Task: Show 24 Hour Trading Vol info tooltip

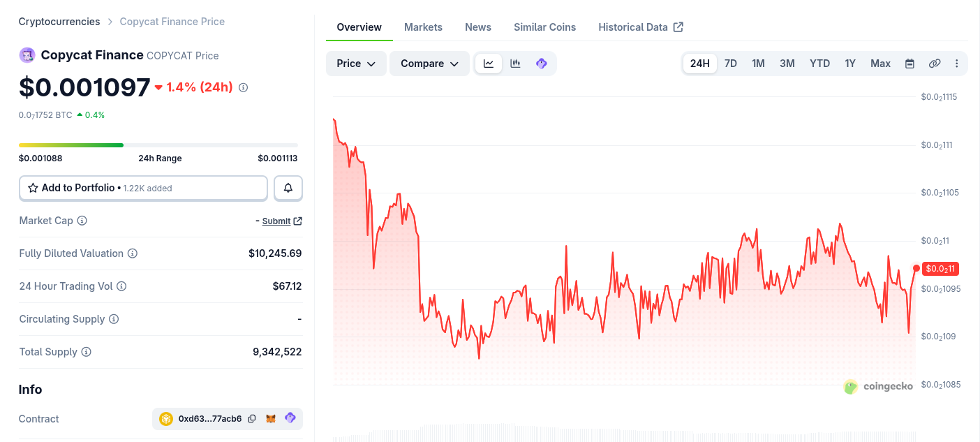Action: pos(121,286)
